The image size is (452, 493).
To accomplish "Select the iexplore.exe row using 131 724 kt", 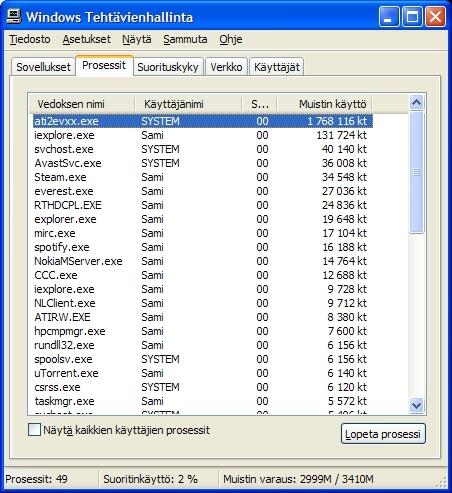I will pyautogui.click(x=203, y=135).
